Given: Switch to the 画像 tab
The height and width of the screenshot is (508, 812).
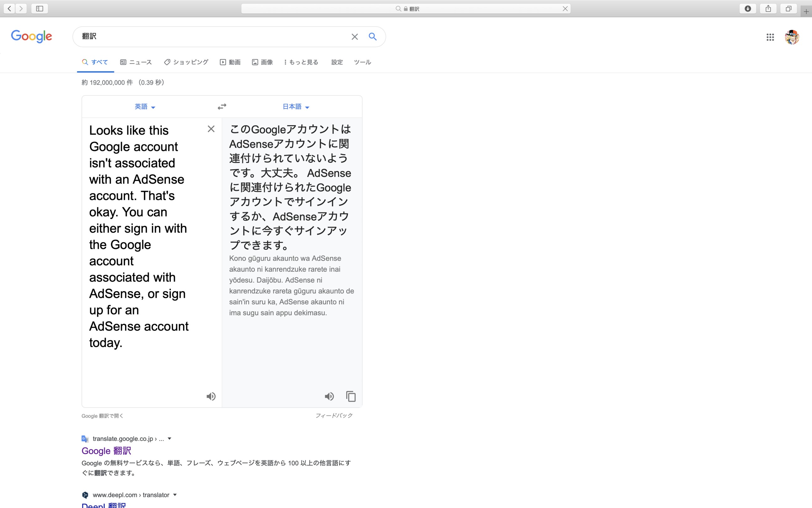Looking at the screenshot, I should [262, 62].
